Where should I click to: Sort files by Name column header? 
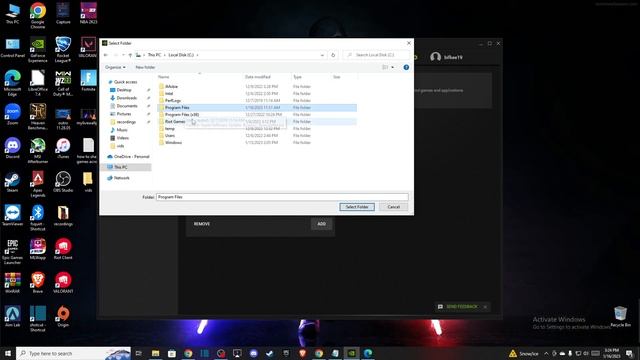coord(163,77)
